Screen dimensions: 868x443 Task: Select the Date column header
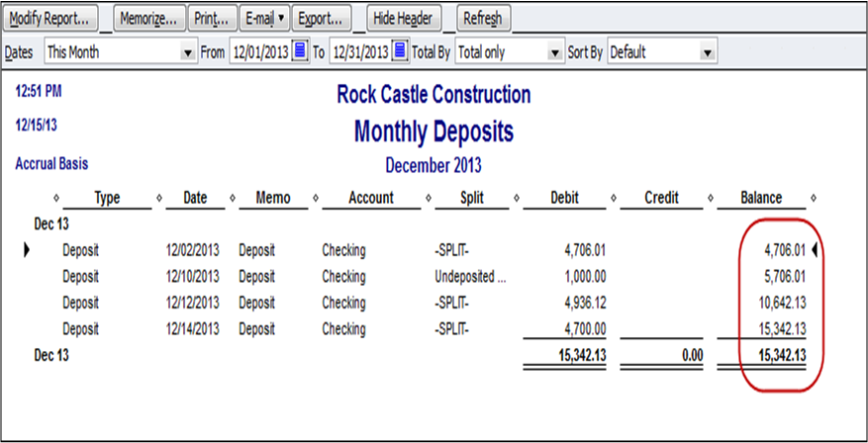(x=195, y=198)
